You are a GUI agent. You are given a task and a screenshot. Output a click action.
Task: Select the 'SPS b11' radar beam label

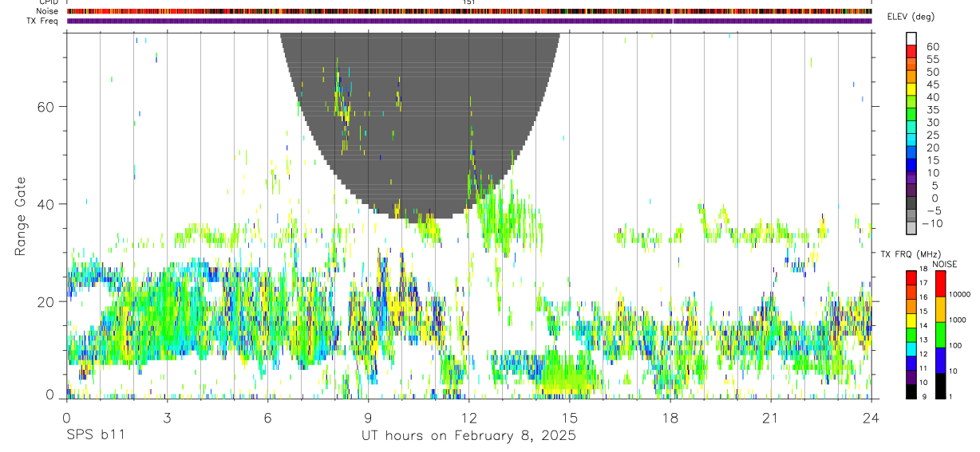pos(95,436)
